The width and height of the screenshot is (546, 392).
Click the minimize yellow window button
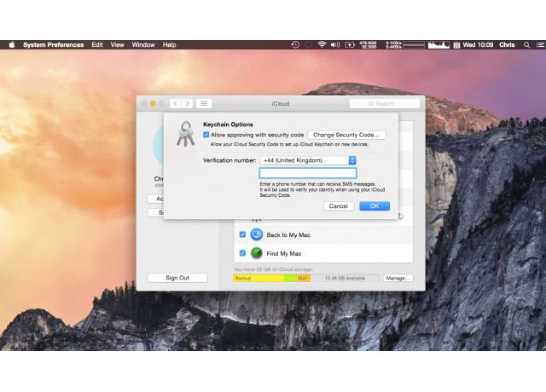tap(153, 104)
